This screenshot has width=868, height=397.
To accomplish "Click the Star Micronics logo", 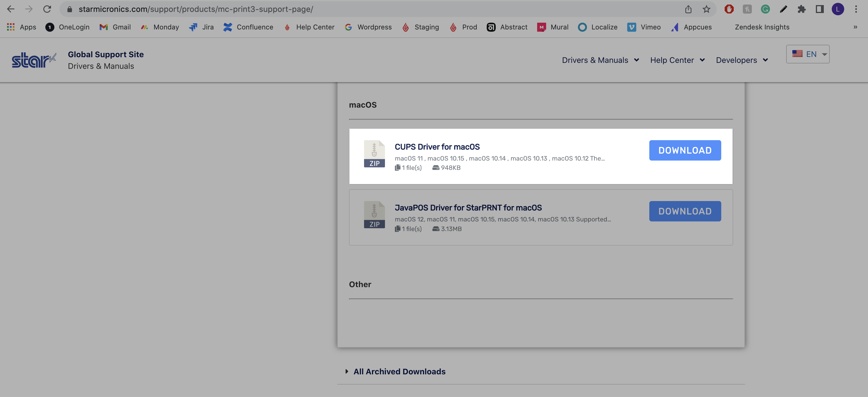I will point(34,60).
